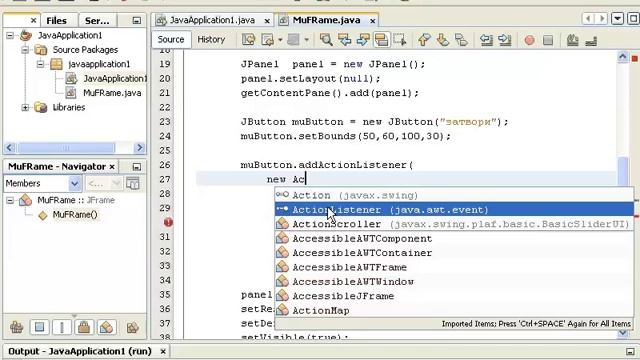Image resolution: width=640 pixels, height=360 pixels.
Task: Click Next Bookmark arrow icon
Action: 442,40
